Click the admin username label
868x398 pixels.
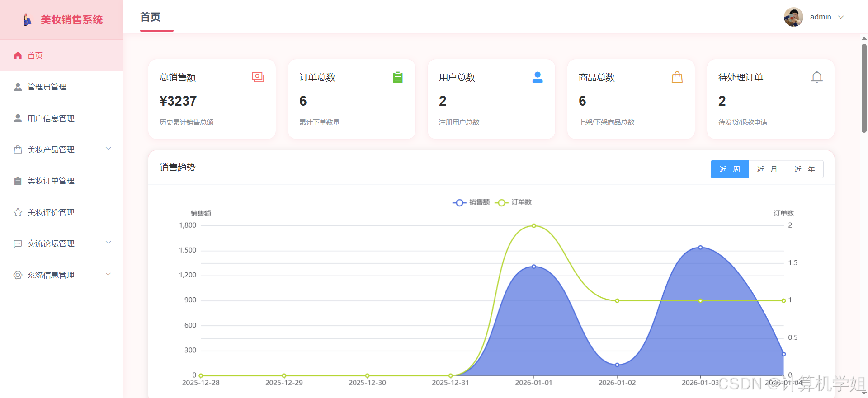pos(821,17)
